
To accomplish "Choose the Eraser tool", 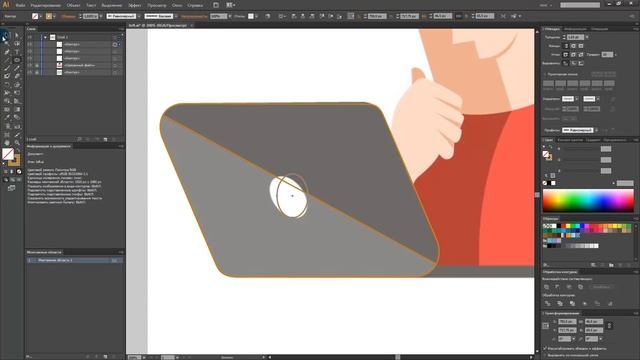I will [x=17, y=76].
